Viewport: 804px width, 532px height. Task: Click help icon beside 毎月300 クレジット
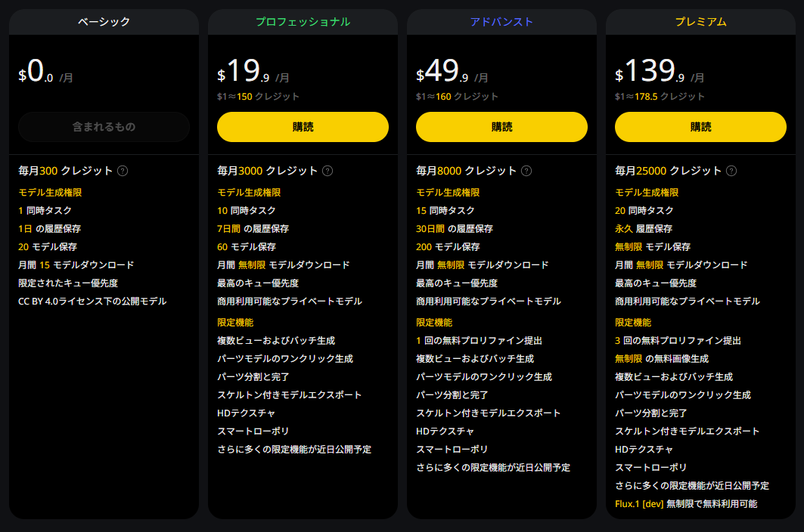pyautogui.click(x=123, y=171)
